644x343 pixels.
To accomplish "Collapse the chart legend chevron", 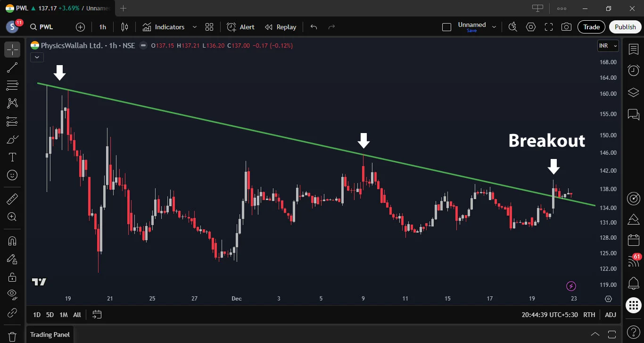I will click(37, 57).
